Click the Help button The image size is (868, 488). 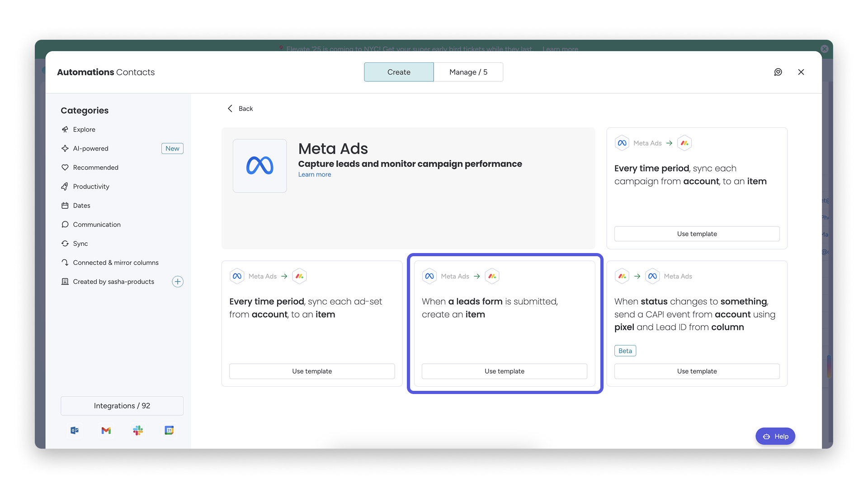[775, 436]
